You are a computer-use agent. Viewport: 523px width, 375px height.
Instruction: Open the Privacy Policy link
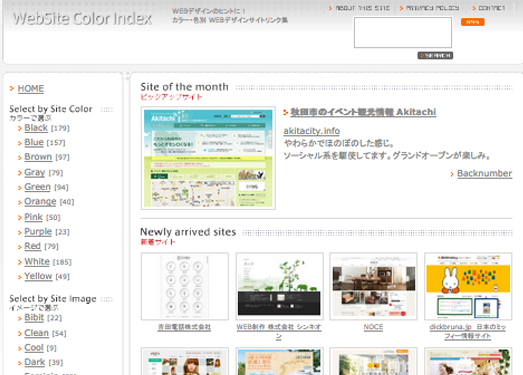tap(432, 8)
